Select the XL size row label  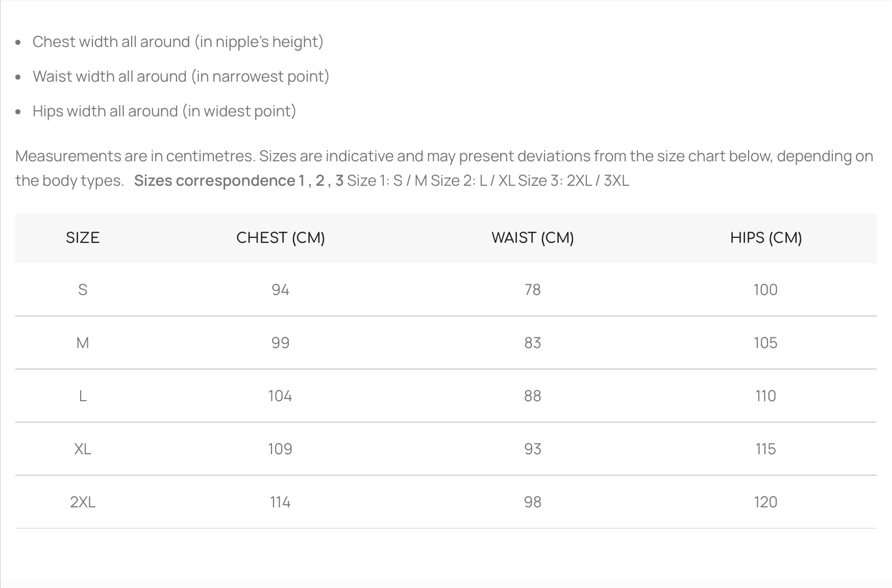(83, 449)
